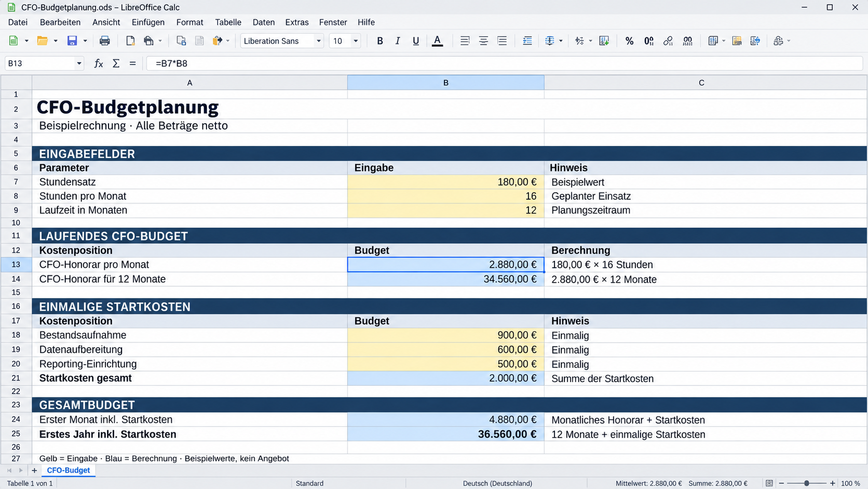868x489 pixels.
Task: Open the Format menu
Action: pos(189,22)
